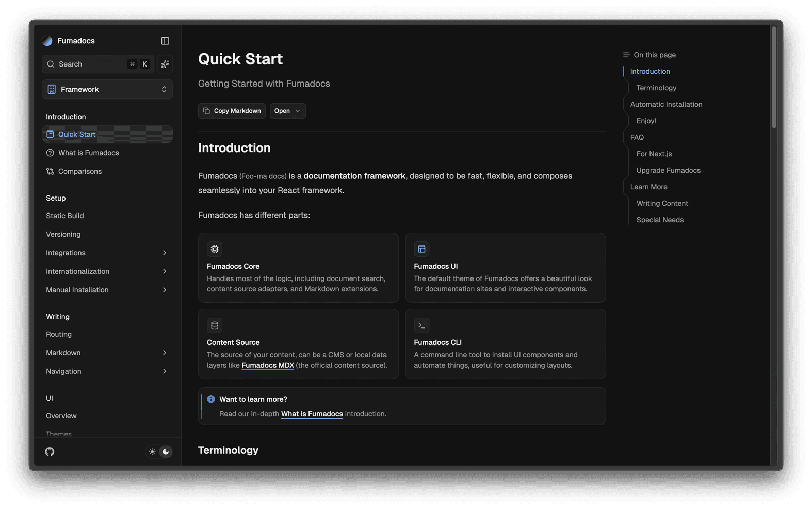
Task: Collapse sidebar using the panel icon
Action: coord(165,41)
